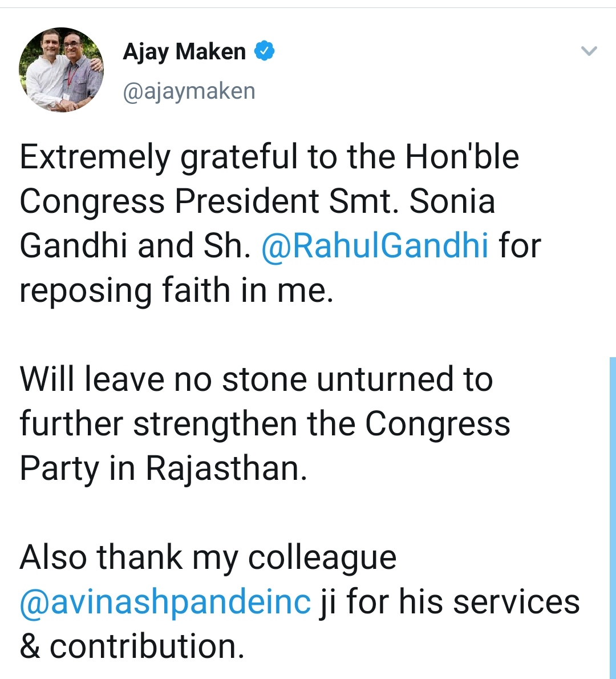Click the word "Rajasthan" in the tweet
The height and width of the screenshot is (679, 616).
pos(226,468)
